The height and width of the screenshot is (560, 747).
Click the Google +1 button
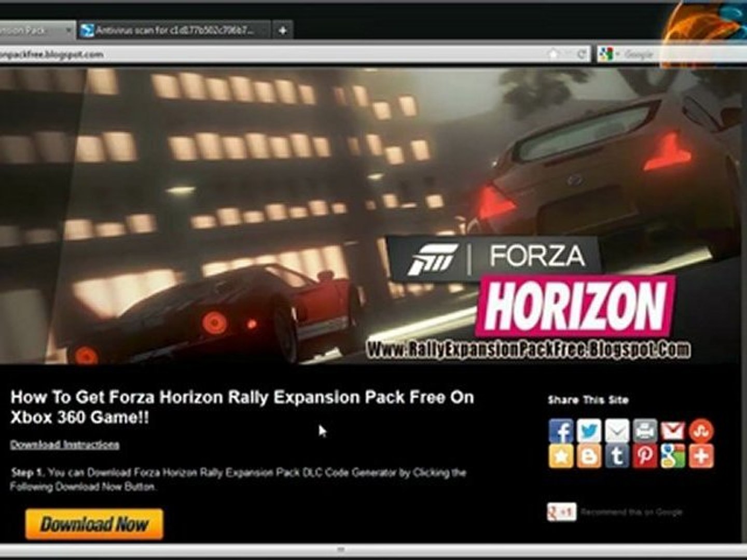[561, 512]
